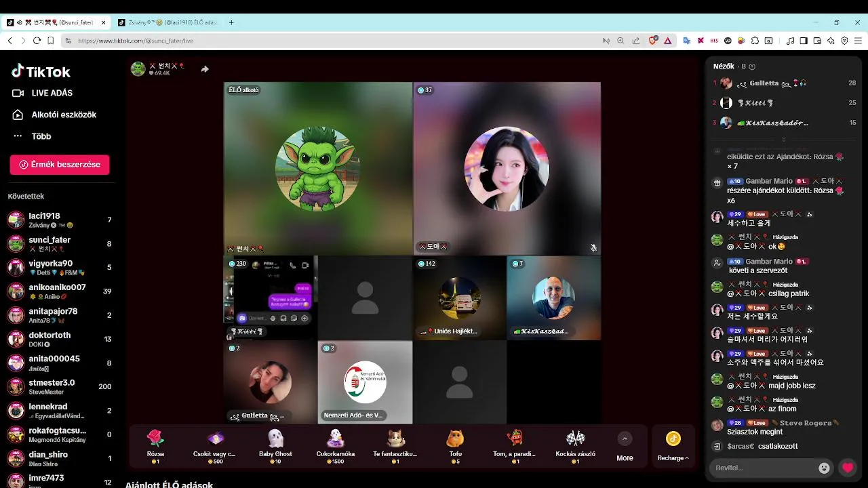868x488 pixels.
Task: Open a new browser tab
Action: (x=231, y=22)
